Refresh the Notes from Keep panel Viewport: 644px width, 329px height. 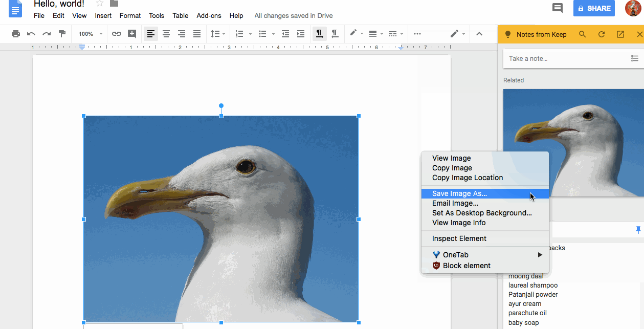click(602, 34)
